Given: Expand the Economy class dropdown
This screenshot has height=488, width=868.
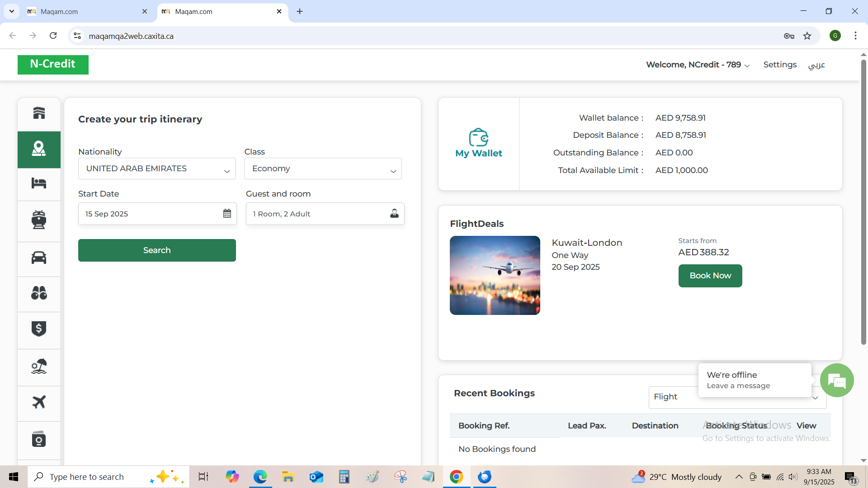Looking at the screenshot, I should pos(323,169).
